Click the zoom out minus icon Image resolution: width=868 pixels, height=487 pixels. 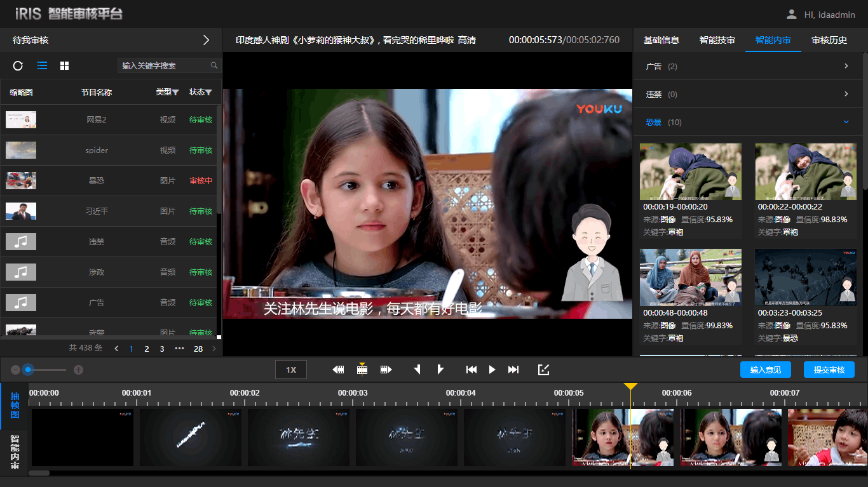point(15,370)
